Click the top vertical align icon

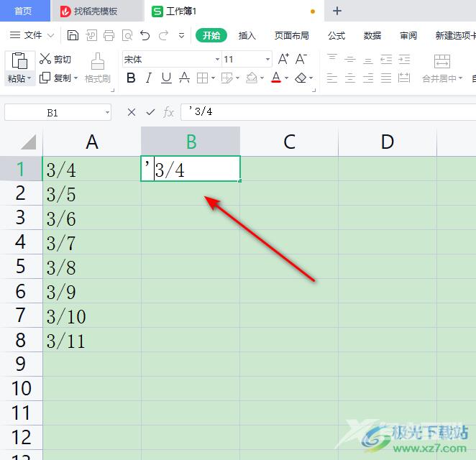[331, 59]
